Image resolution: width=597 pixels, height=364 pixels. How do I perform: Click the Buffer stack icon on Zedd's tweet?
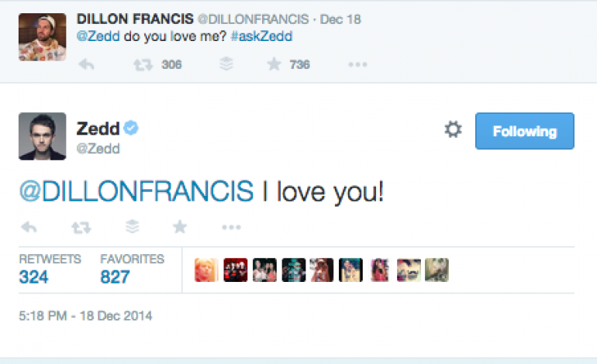click(132, 227)
